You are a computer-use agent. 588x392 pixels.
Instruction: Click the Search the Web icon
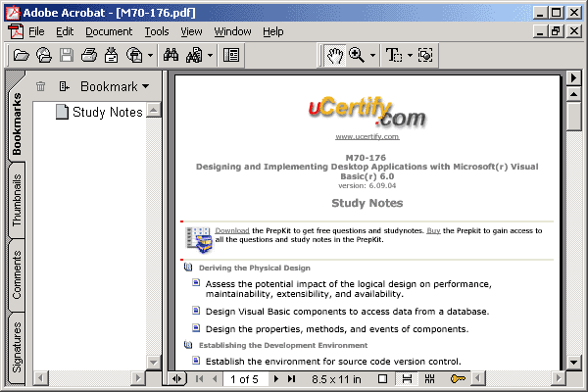(x=134, y=56)
